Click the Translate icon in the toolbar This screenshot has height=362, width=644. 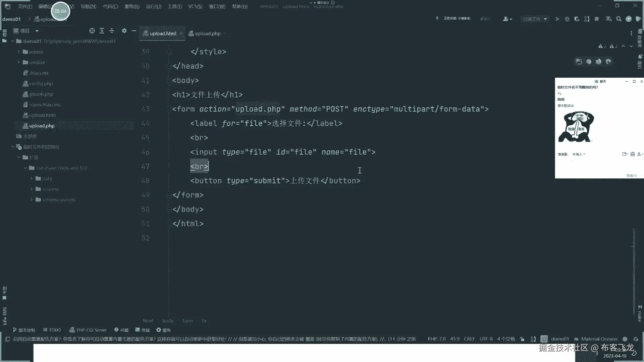click(609, 19)
